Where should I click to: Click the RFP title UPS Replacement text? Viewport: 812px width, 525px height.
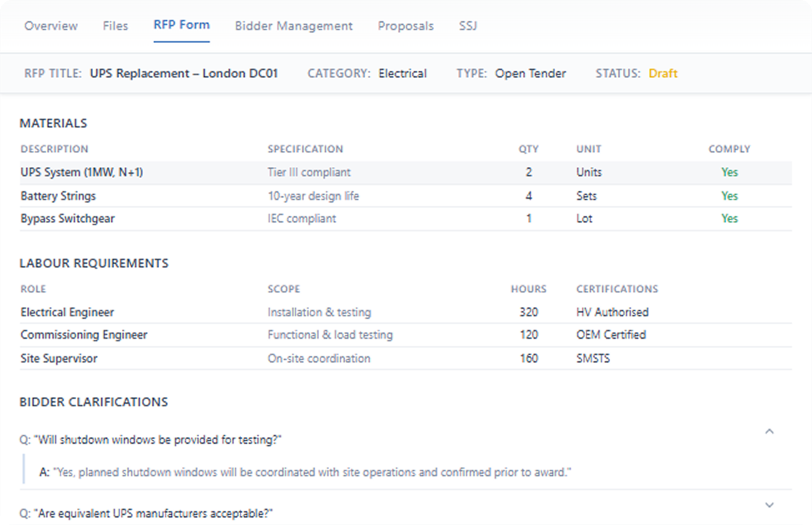tap(184, 74)
